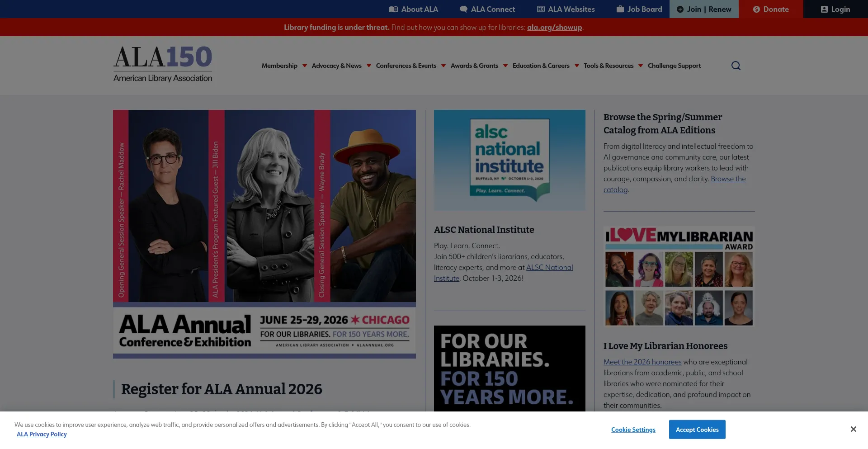The image size is (868, 449).
Task: Click the I Love My Librarian Award image
Action: pos(679,276)
